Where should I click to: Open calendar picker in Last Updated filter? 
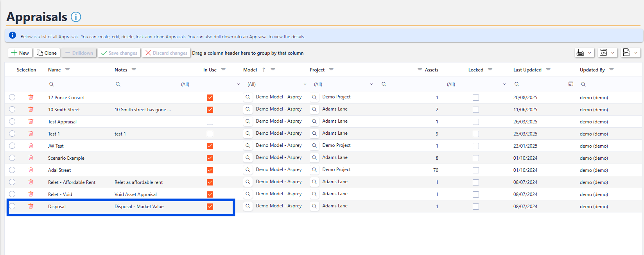[x=570, y=84]
